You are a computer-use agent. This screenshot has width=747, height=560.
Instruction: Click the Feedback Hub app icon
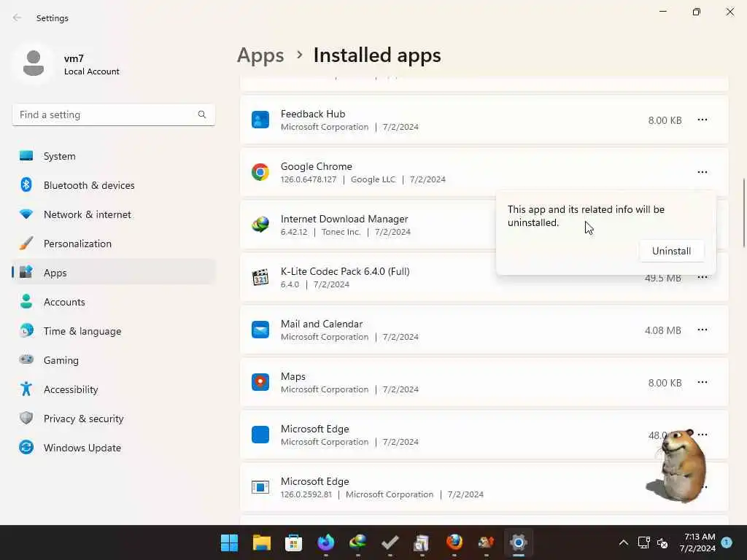tap(260, 120)
